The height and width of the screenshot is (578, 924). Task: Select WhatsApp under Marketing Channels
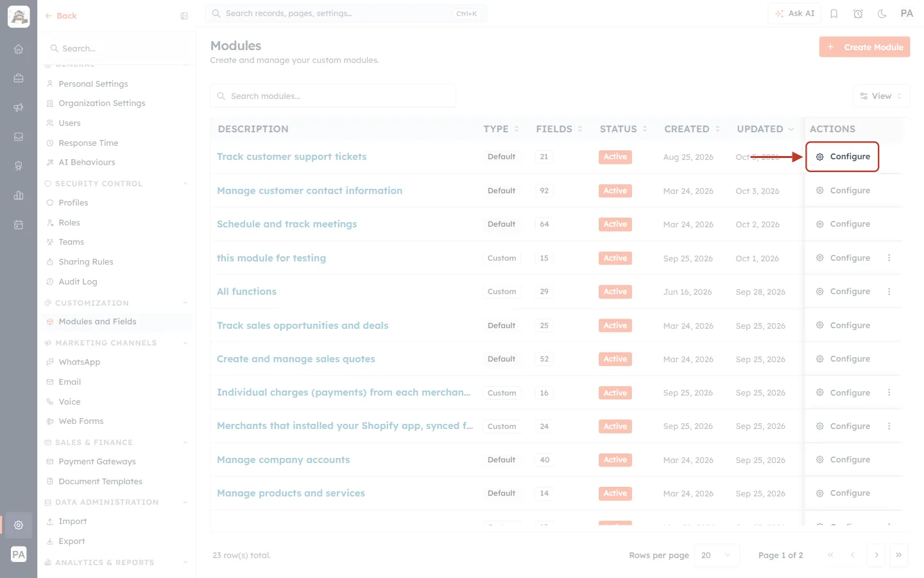coord(79,362)
